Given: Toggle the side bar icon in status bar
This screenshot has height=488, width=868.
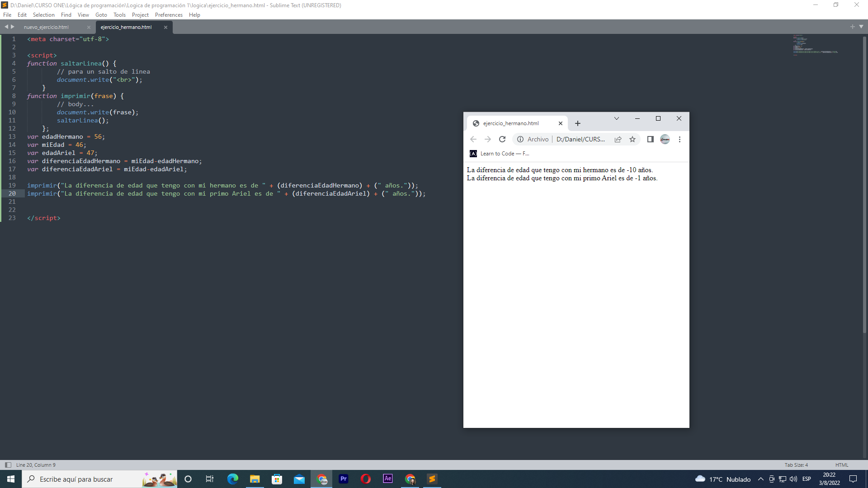Looking at the screenshot, I should (8, 465).
